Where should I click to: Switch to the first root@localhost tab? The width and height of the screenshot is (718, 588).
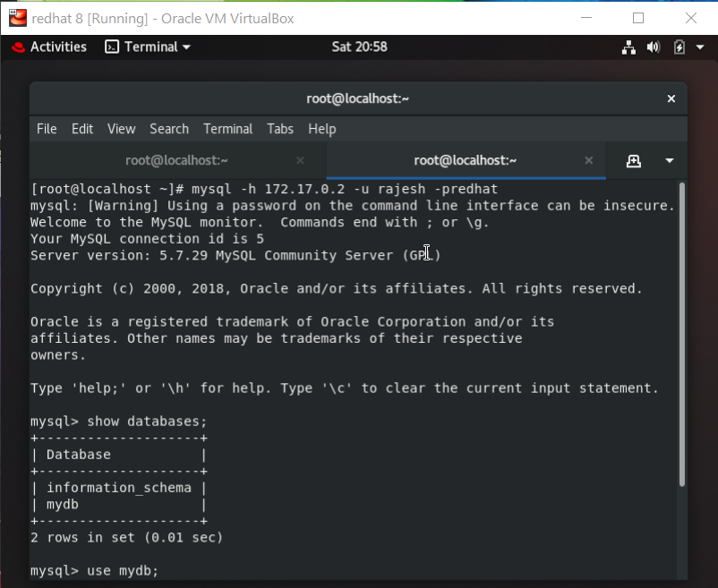176,160
